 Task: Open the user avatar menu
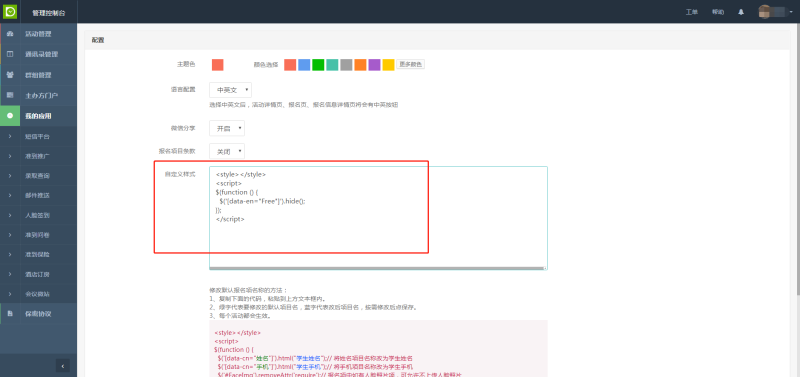pyautogui.click(x=777, y=12)
